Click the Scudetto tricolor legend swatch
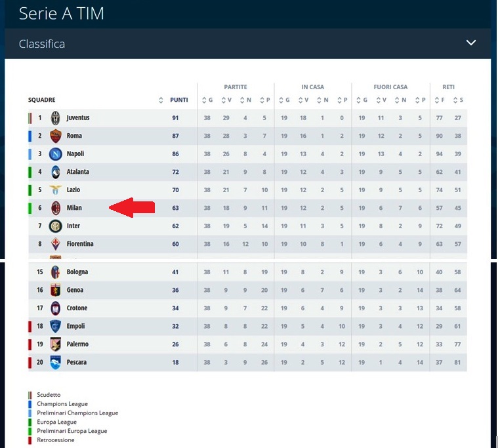Screen dimensions: 500x448 click(x=30, y=395)
